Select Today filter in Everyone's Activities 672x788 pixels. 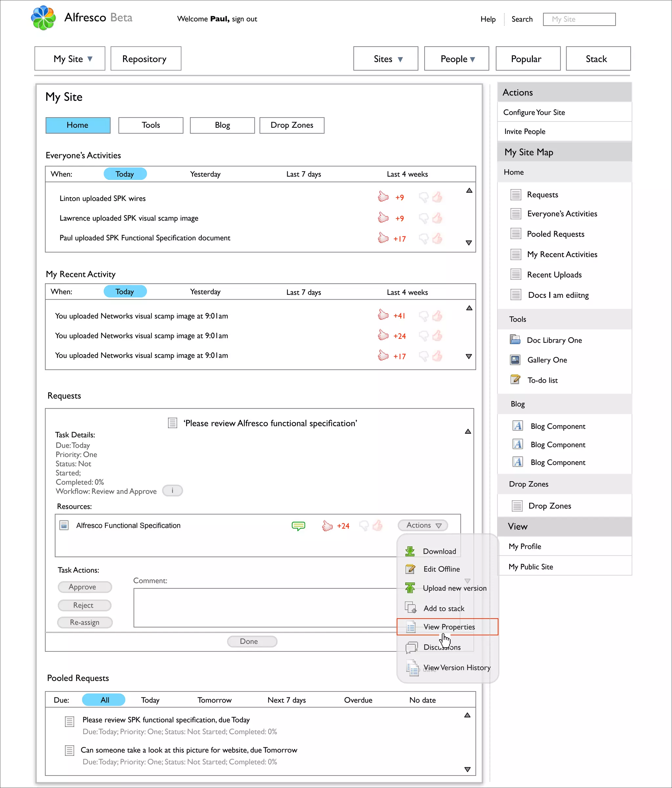[125, 174]
